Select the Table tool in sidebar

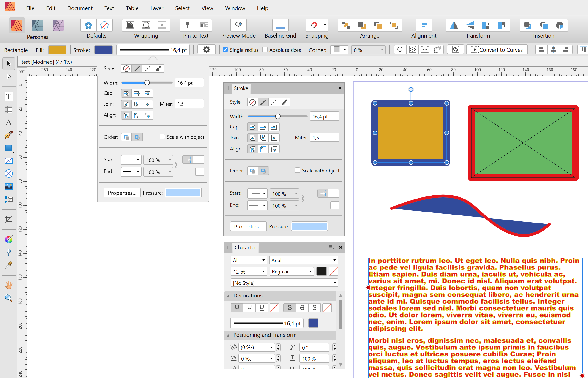coord(9,109)
